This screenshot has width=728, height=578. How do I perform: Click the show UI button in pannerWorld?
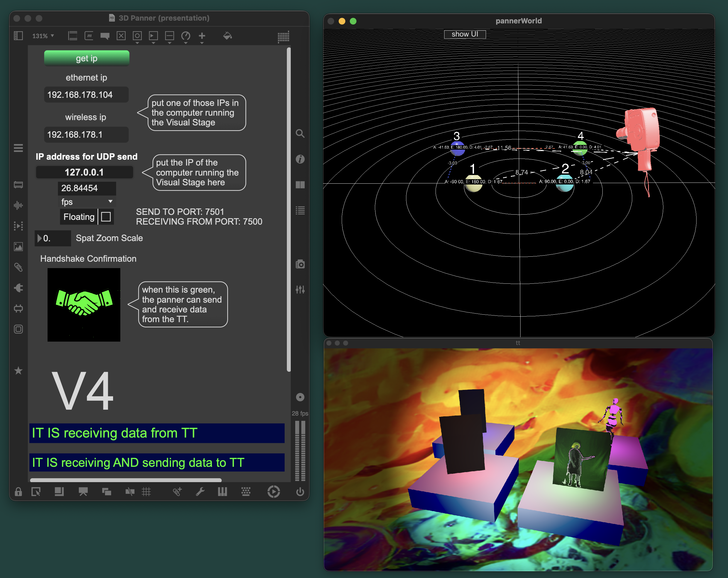[x=465, y=34]
